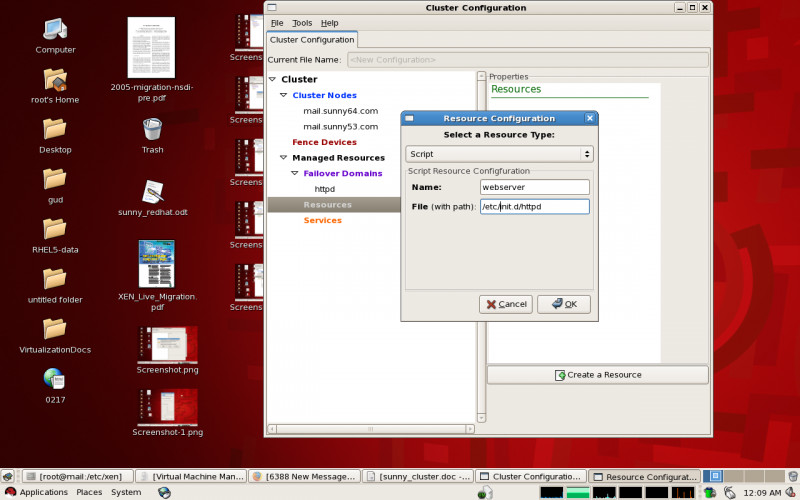Collapse the Cluster Nodes expander
This screenshot has height=500, width=800.
(284, 95)
